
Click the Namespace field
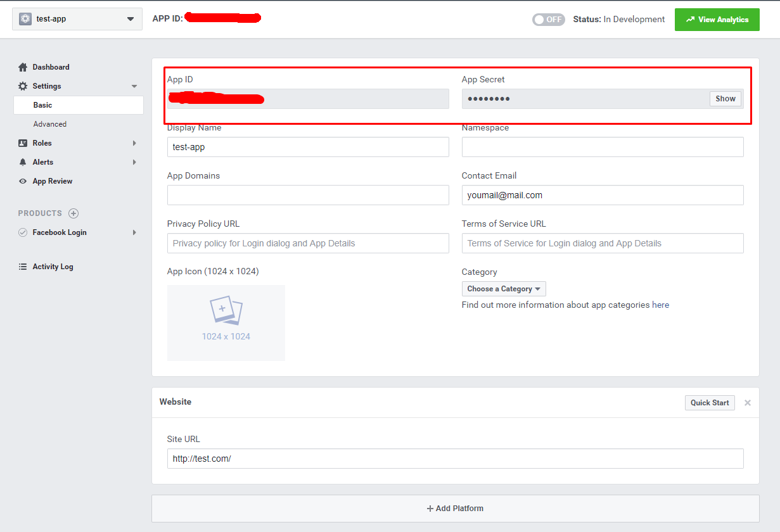click(x=603, y=147)
